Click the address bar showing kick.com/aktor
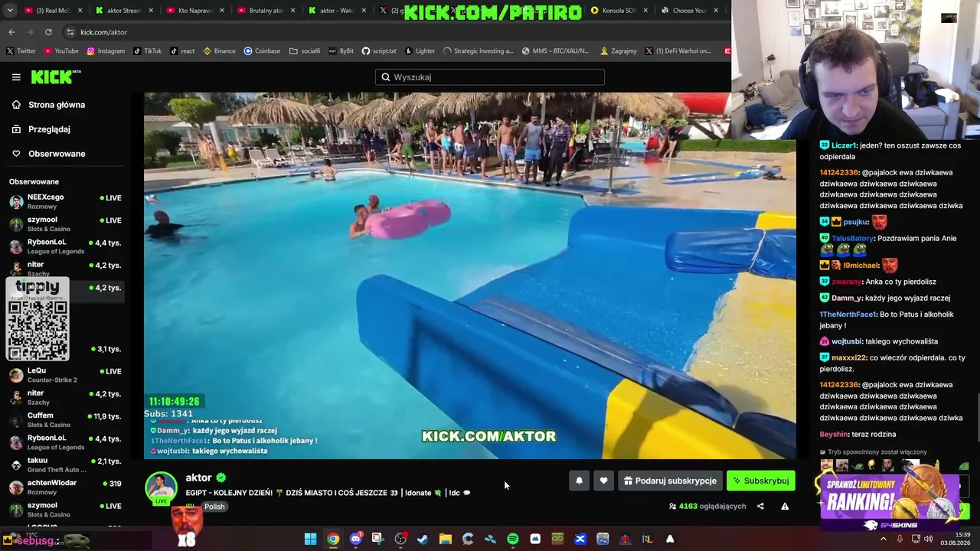This screenshot has width=980, height=551. click(394, 32)
